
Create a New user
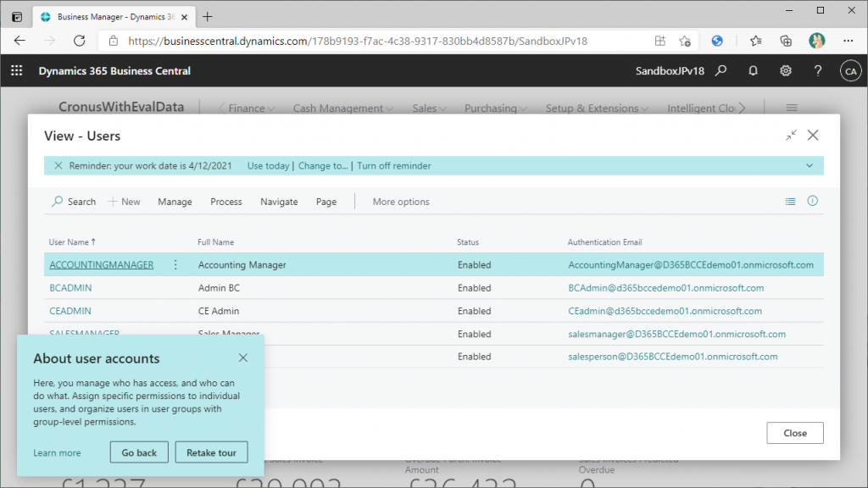coord(124,202)
